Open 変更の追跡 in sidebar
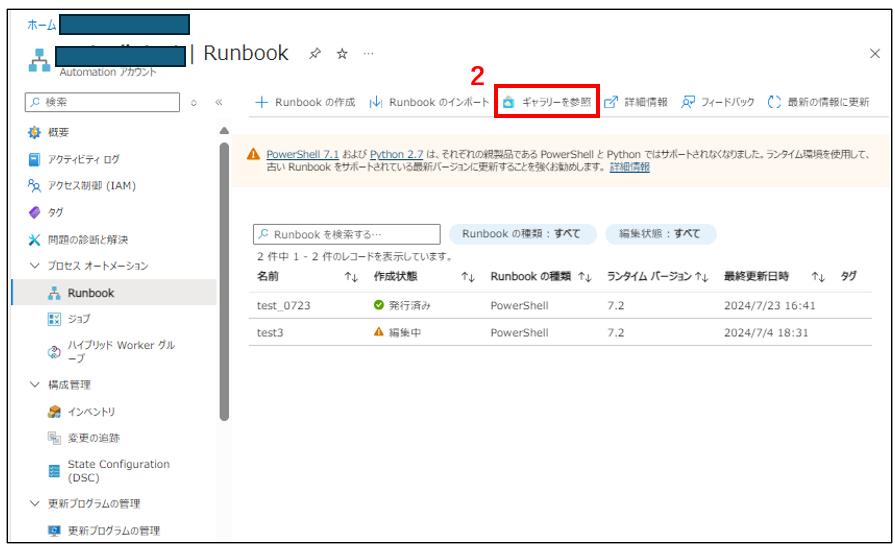The height and width of the screenshot is (546, 895). point(94,438)
